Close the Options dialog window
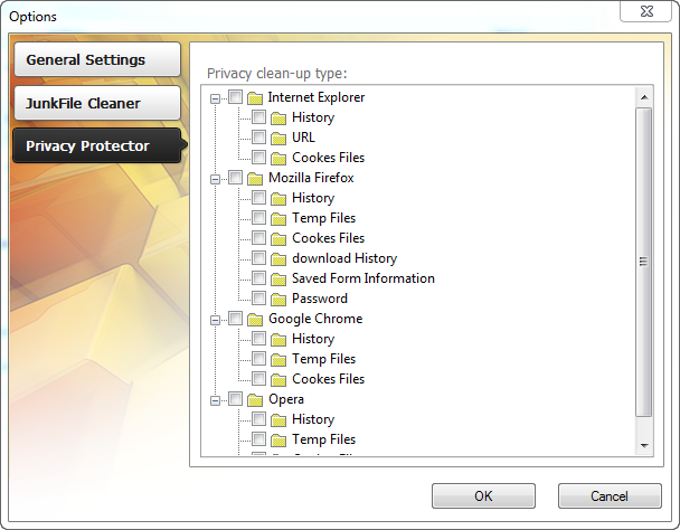 [646, 11]
